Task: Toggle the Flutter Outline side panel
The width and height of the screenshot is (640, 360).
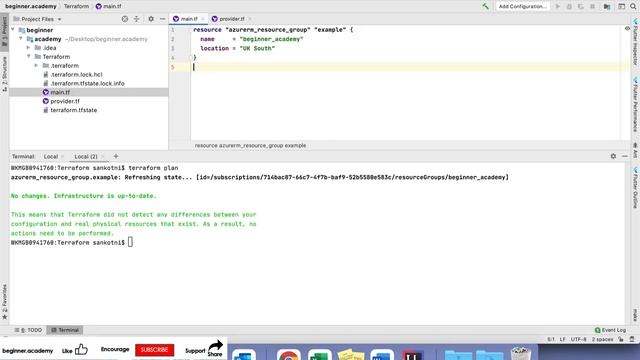Action: click(636, 188)
